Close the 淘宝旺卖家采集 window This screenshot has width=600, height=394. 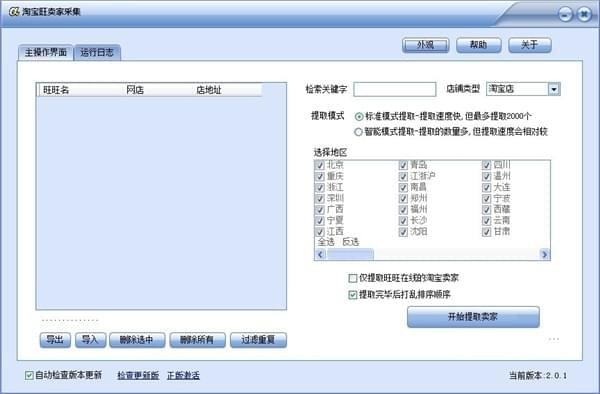tap(584, 15)
